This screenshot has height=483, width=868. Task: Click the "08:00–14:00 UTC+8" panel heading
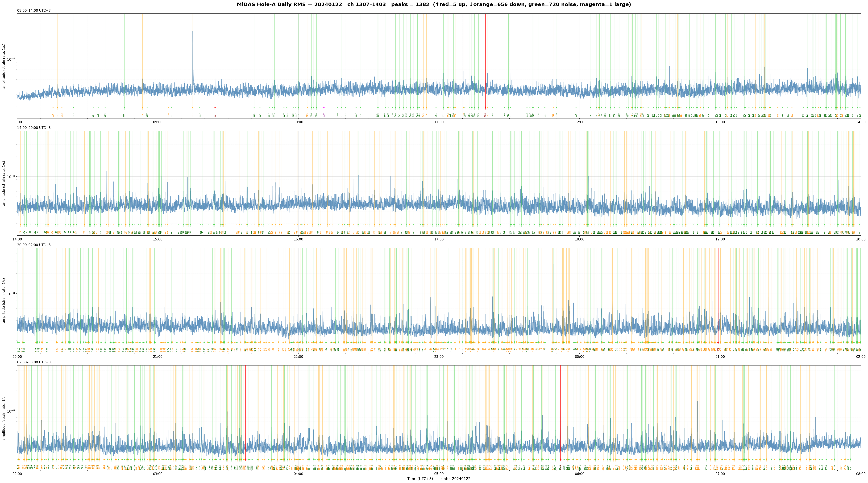[34, 11]
